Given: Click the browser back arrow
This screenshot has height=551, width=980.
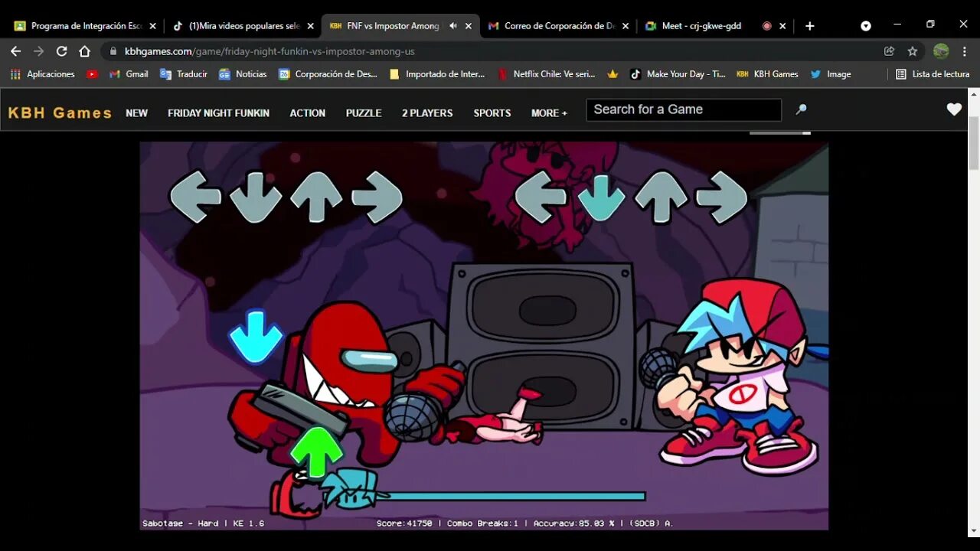Looking at the screenshot, I should point(15,51).
